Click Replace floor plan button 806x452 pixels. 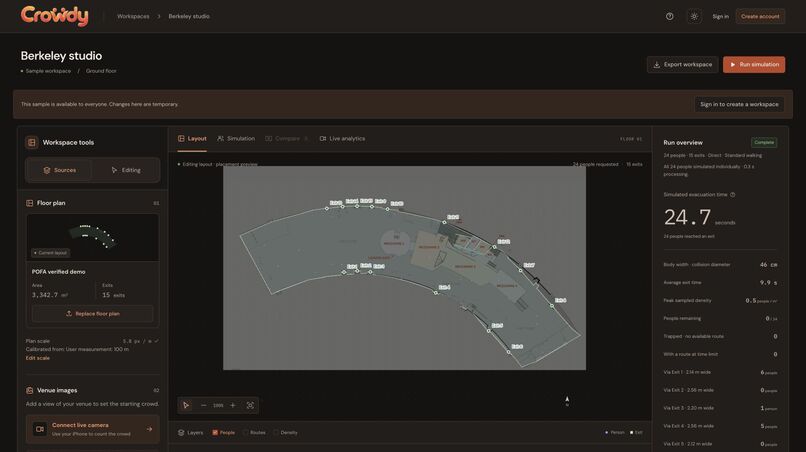[93, 314]
